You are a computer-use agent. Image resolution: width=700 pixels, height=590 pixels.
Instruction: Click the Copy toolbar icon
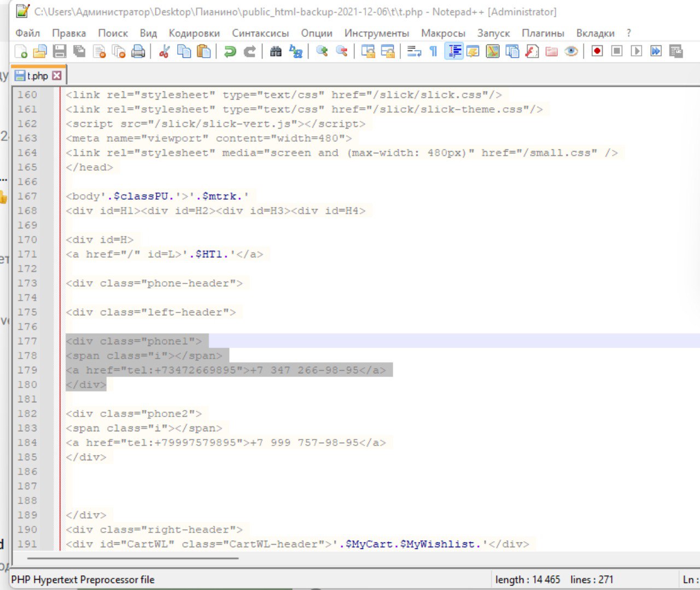[x=184, y=51]
